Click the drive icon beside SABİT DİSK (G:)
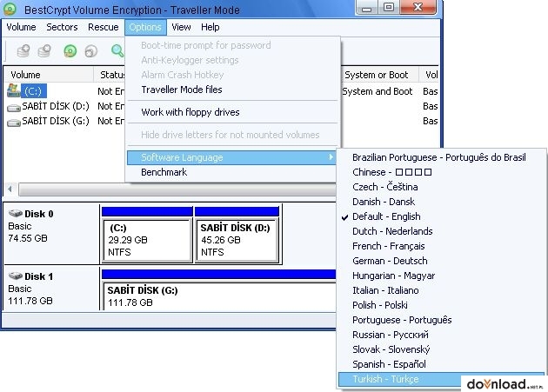 (14, 123)
